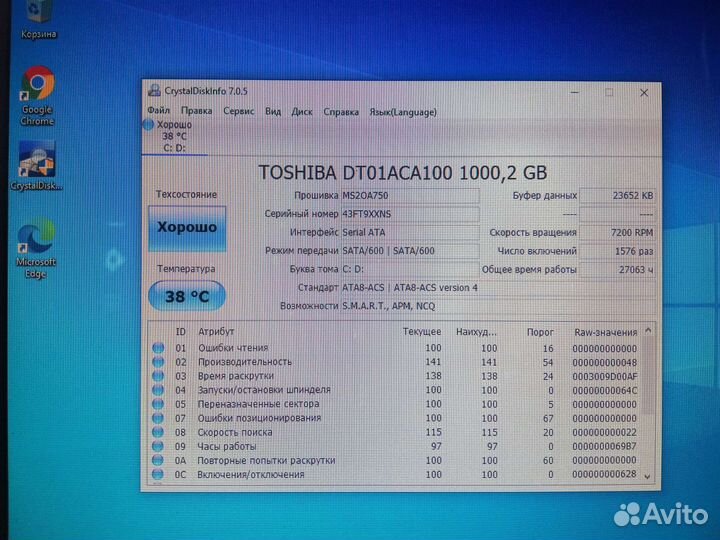The height and width of the screenshot is (540, 720).
Task: Open the Файл menu
Action: [158, 111]
